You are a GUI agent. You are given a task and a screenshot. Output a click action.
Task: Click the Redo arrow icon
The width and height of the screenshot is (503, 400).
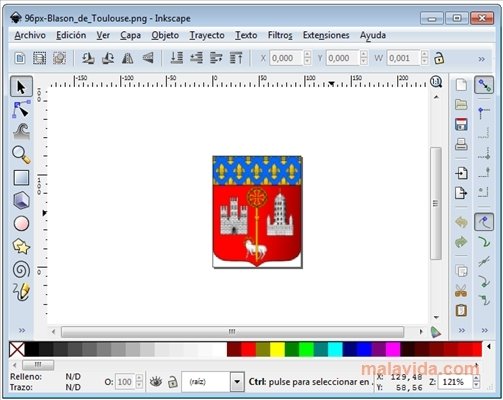461,242
